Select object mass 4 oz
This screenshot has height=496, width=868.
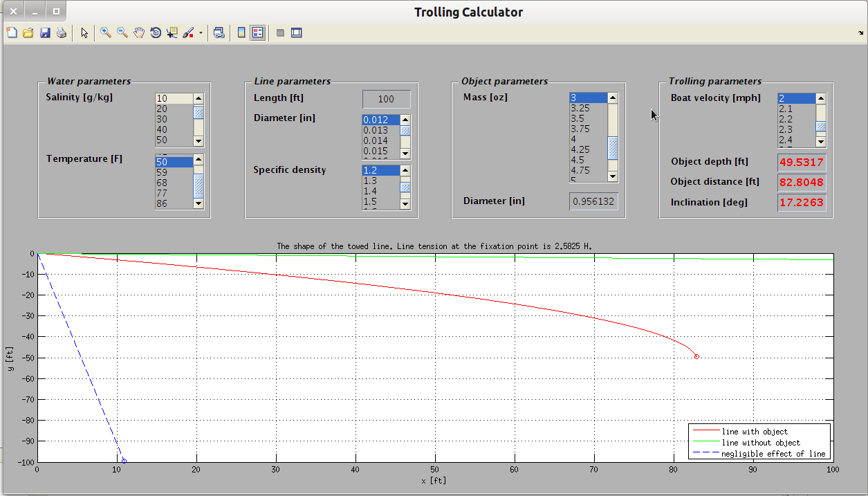click(588, 140)
